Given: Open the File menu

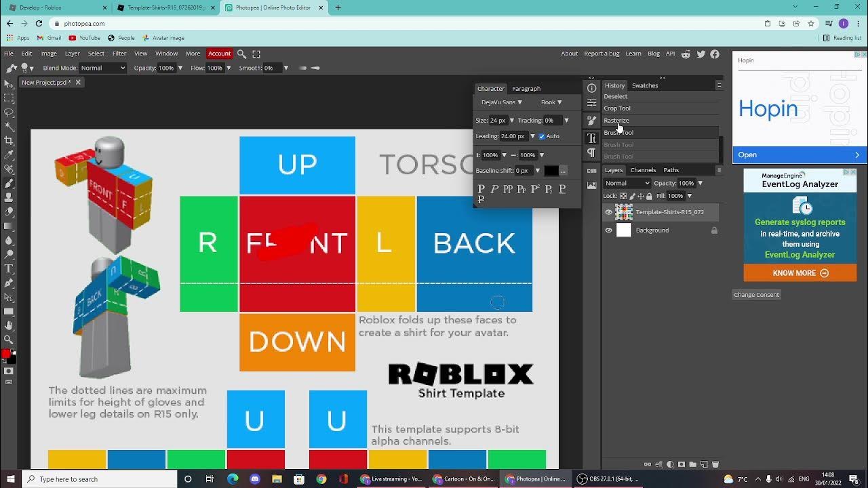Looking at the screenshot, I should (x=9, y=54).
